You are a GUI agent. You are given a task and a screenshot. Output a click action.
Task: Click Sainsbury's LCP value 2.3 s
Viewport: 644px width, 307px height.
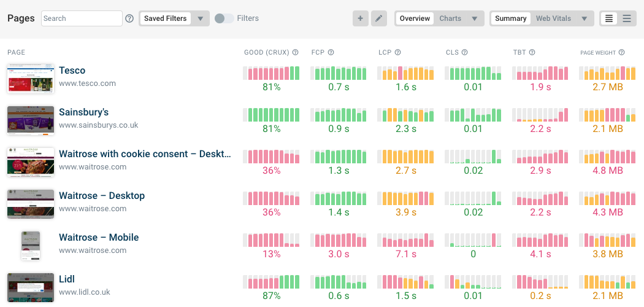tap(406, 129)
